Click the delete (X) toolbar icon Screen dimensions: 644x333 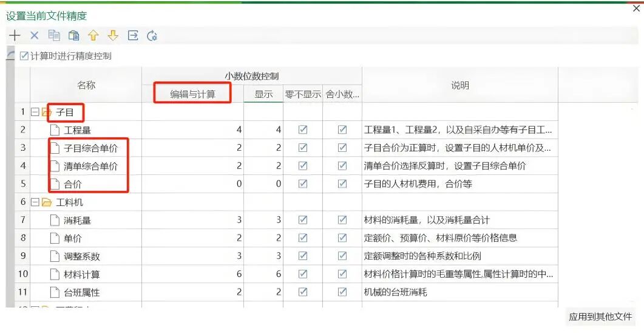pos(35,36)
